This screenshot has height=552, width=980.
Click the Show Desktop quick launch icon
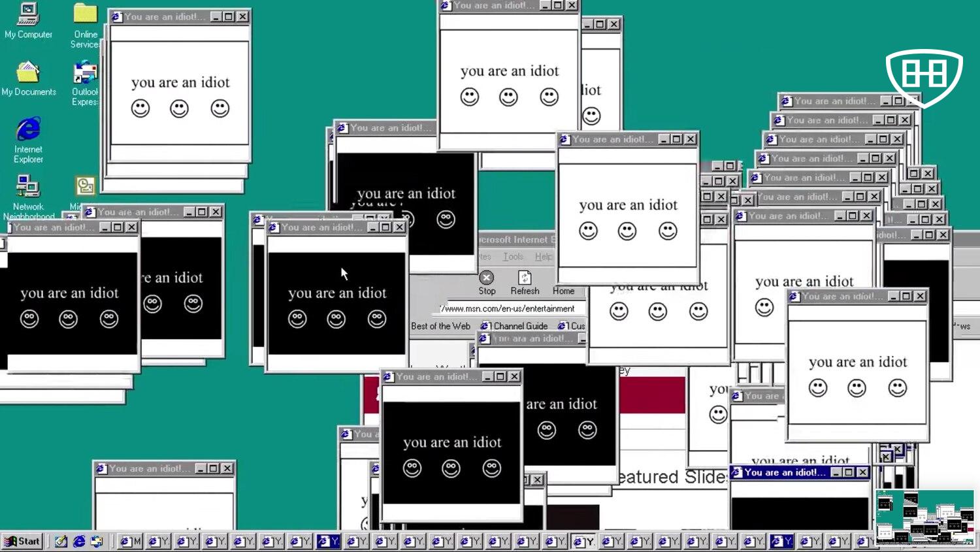pos(61,542)
